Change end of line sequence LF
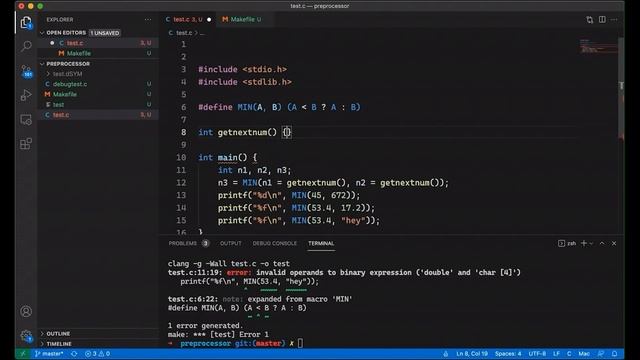Image resolution: width=640 pixels, height=360 pixels. (556, 354)
